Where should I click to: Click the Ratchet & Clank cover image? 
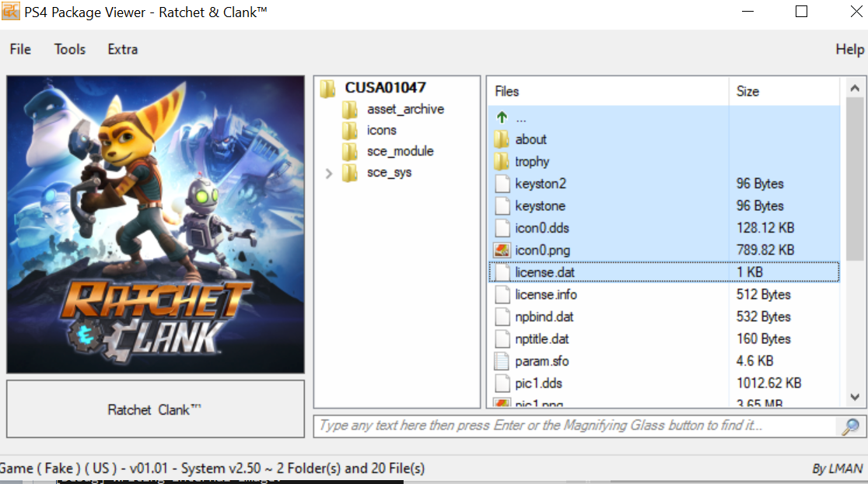click(156, 224)
